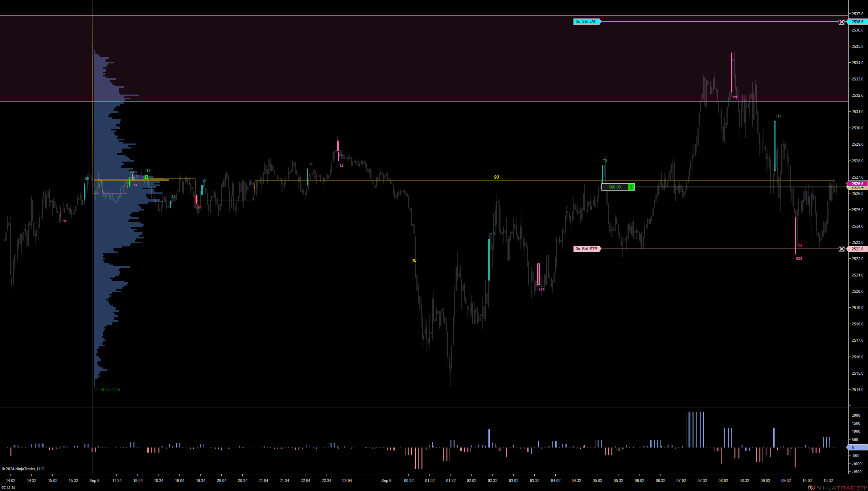Image resolution: width=868 pixels, height=491 pixels.
Task: Cancel the Sell STP order with X
Action: coord(842,249)
